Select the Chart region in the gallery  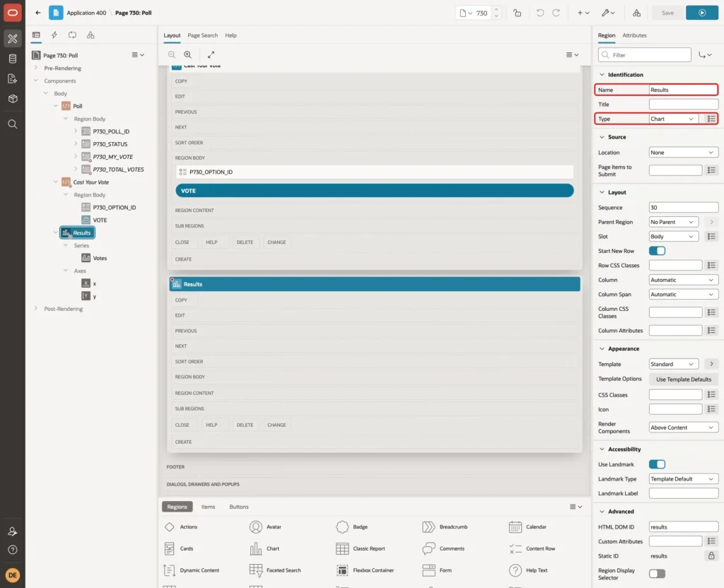pos(264,548)
